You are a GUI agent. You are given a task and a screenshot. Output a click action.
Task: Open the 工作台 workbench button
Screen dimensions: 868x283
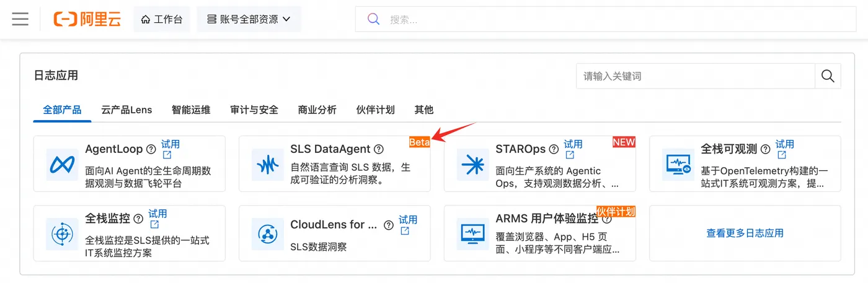pyautogui.click(x=162, y=19)
